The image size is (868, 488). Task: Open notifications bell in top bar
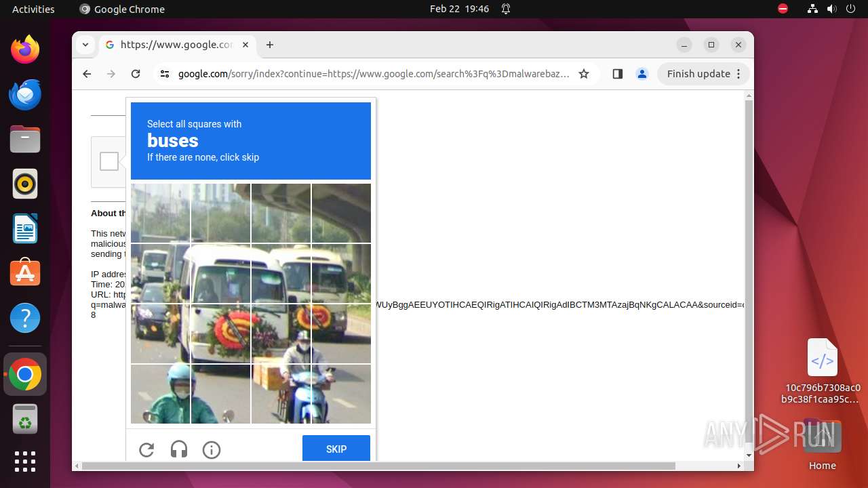coord(506,9)
